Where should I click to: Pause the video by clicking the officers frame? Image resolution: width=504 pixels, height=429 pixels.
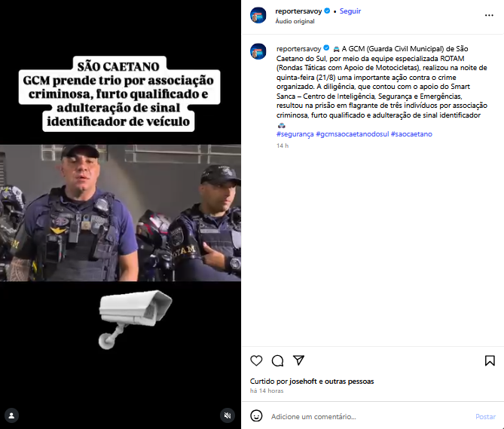click(121, 213)
